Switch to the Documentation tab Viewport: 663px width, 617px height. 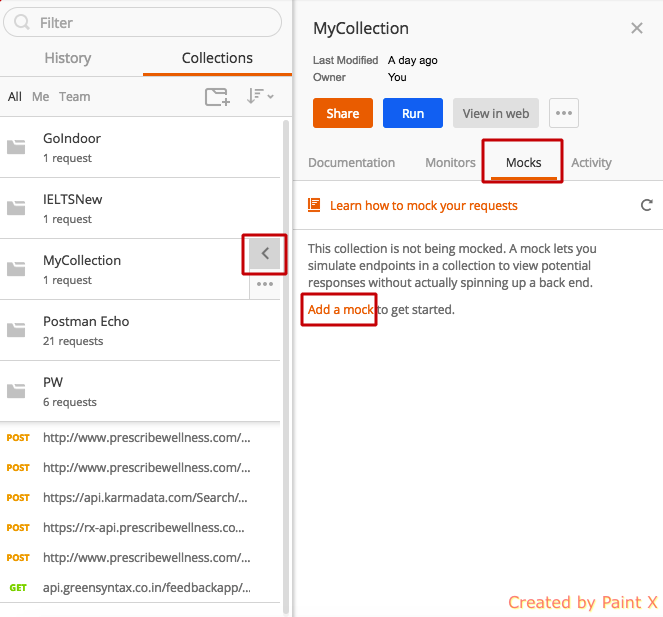pyautogui.click(x=351, y=162)
